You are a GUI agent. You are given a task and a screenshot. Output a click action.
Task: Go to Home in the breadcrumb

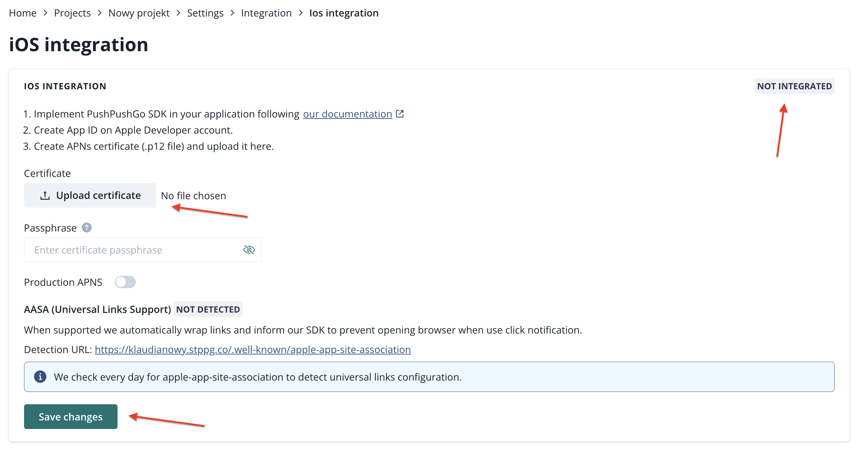pyautogui.click(x=23, y=13)
